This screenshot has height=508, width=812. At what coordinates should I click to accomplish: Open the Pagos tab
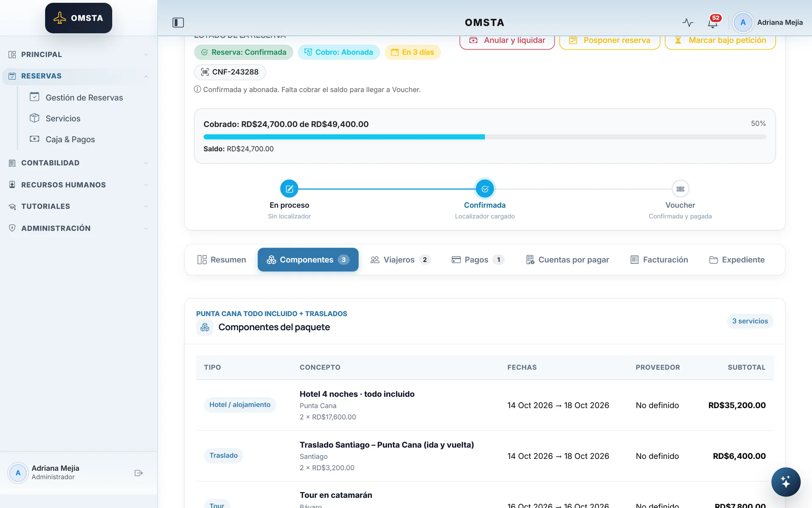[478, 260]
